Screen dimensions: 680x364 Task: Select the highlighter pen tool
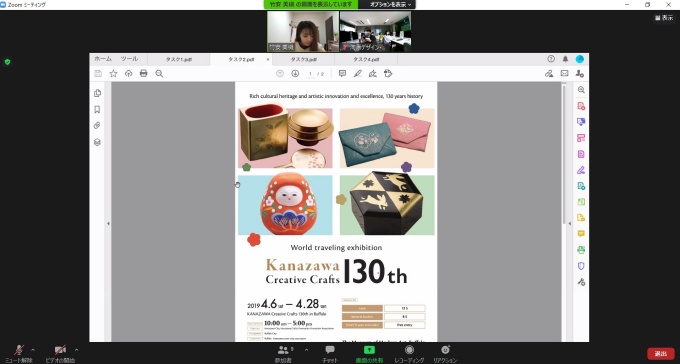click(x=357, y=74)
